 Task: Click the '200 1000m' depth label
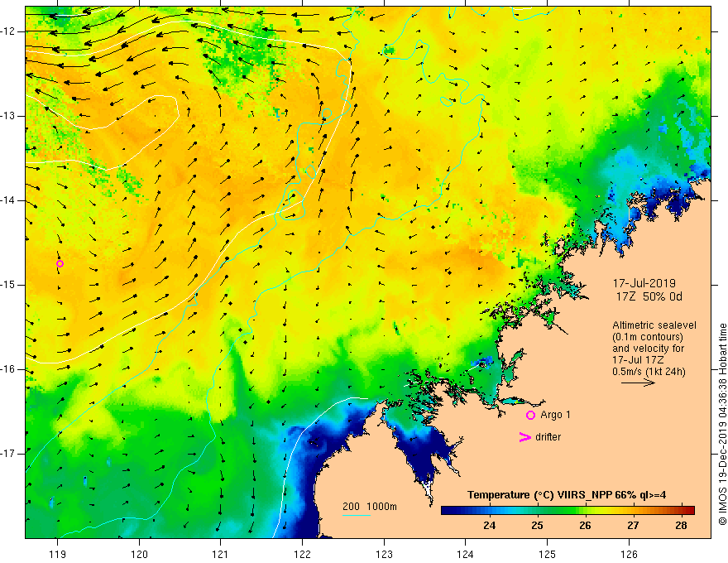[370, 507]
